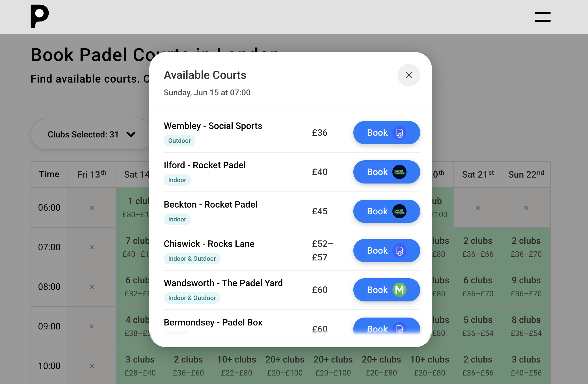This screenshot has width=588, height=384.
Task: Open Sat 21st 10:00 slot £36–£56
Action: click(x=478, y=366)
